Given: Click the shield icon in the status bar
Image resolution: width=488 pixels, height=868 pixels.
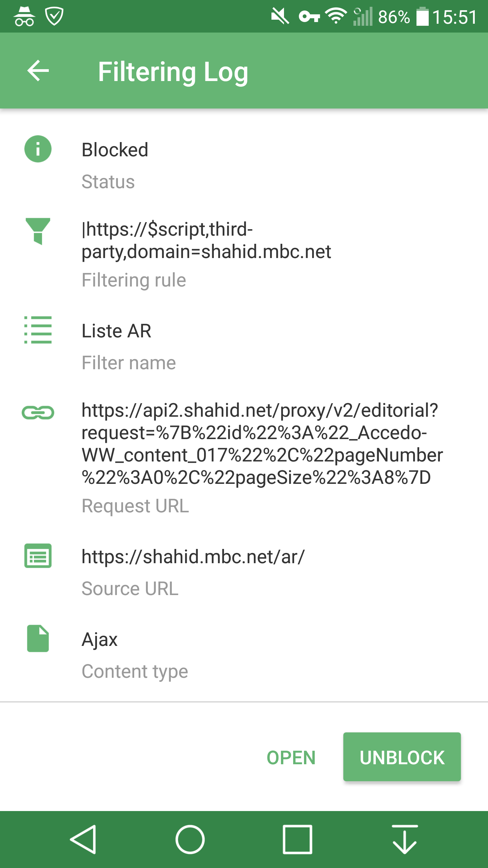Looking at the screenshot, I should click(54, 15).
